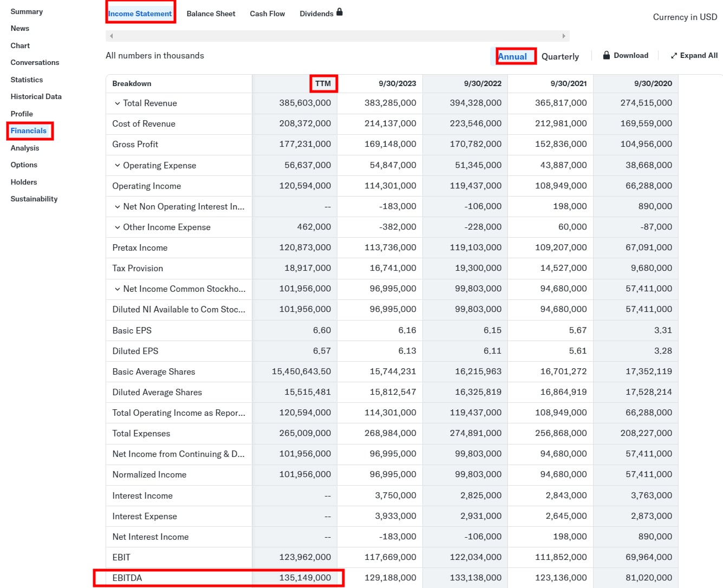Click the TTM column header
Image resolution: width=723 pixels, height=588 pixels.
pyautogui.click(x=323, y=83)
